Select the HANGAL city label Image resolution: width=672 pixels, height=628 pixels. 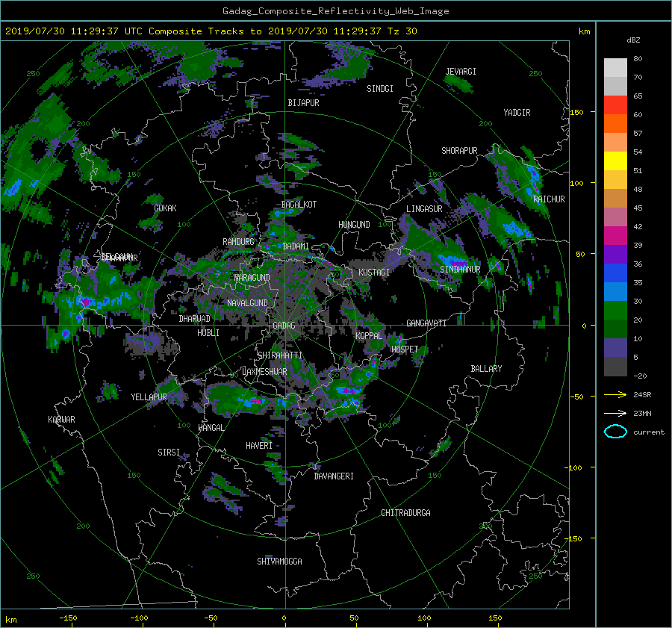point(211,428)
